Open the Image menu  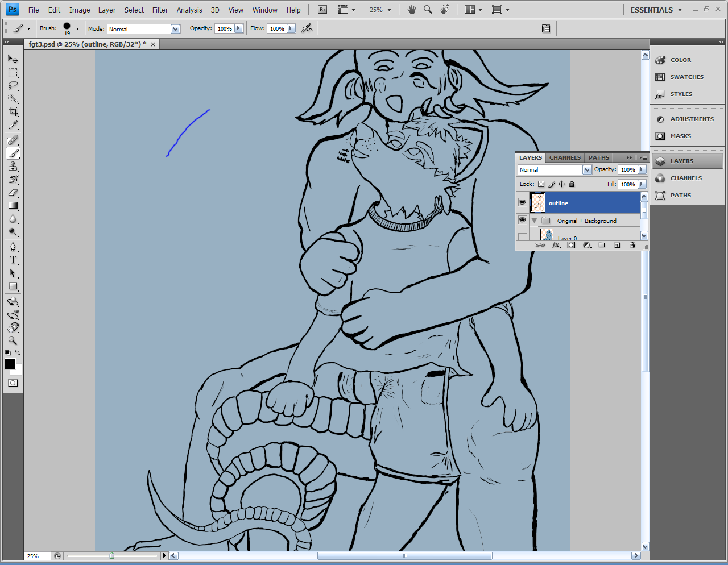point(80,10)
